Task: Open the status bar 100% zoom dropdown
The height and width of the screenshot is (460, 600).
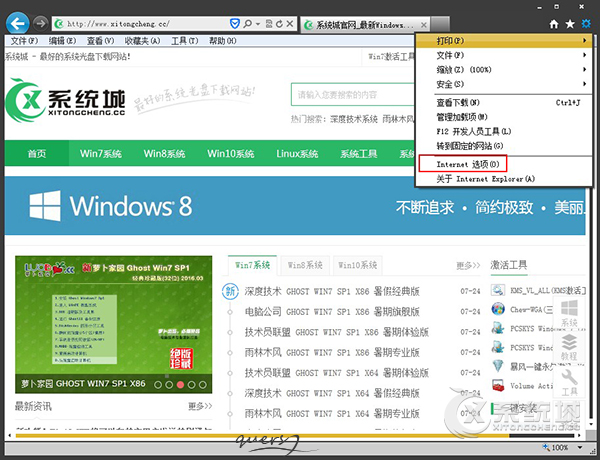Action: point(580,447)
